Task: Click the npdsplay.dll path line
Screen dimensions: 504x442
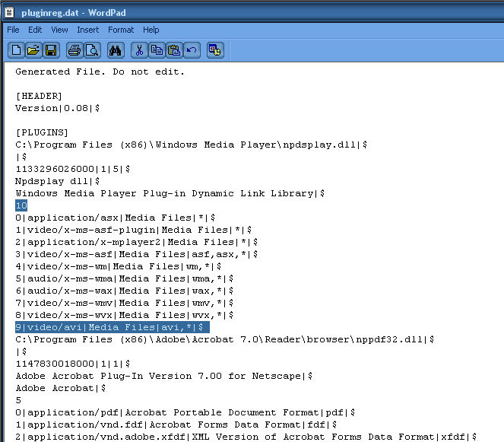Action: [x=192, y=145]
